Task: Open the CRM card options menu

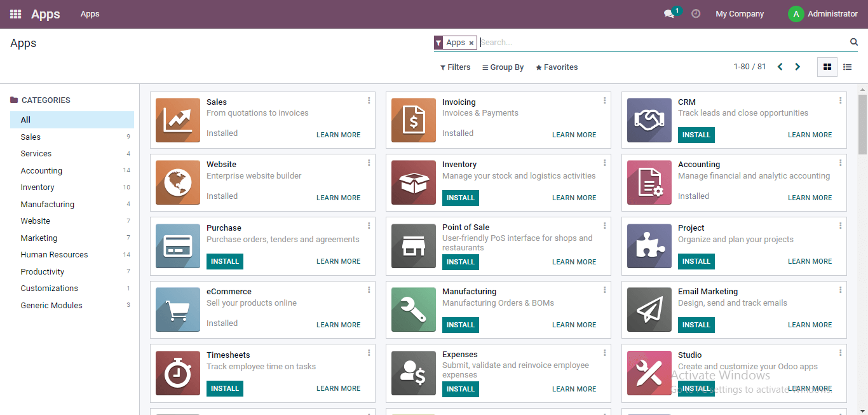Action: point(840,100)
